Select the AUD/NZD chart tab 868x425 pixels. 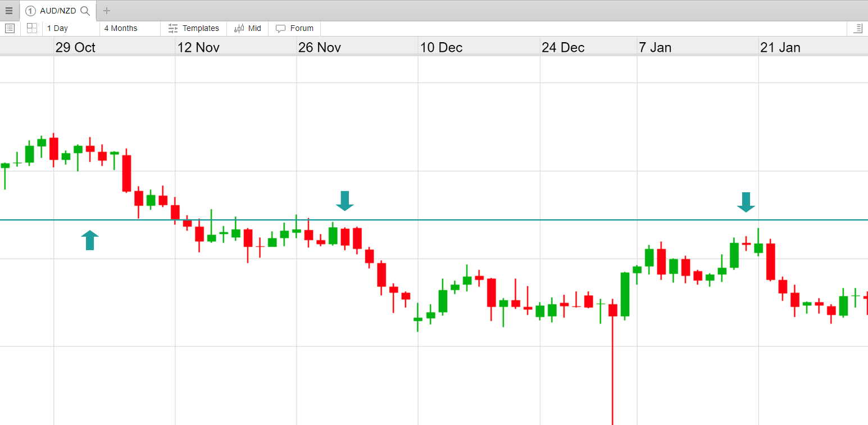click(x=58, y=11)
